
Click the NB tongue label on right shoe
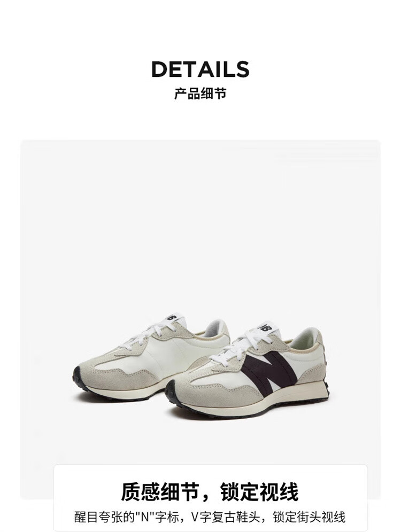point(266,328)
